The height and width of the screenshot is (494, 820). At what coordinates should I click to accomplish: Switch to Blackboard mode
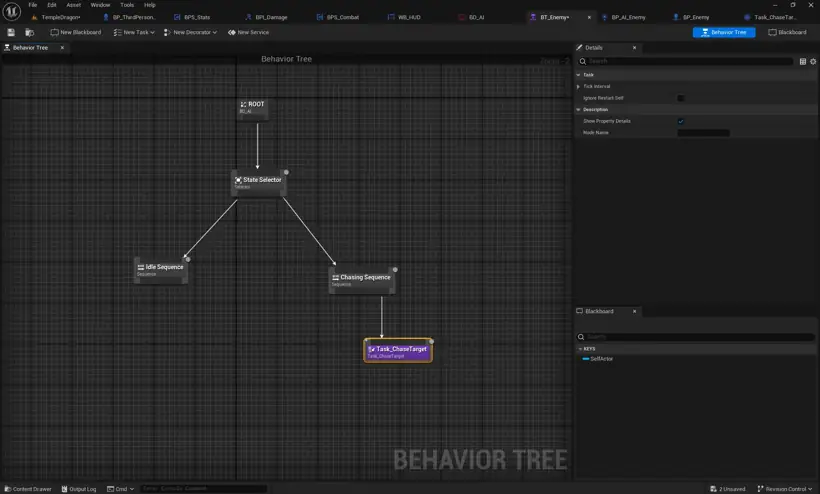coord(787,32)
